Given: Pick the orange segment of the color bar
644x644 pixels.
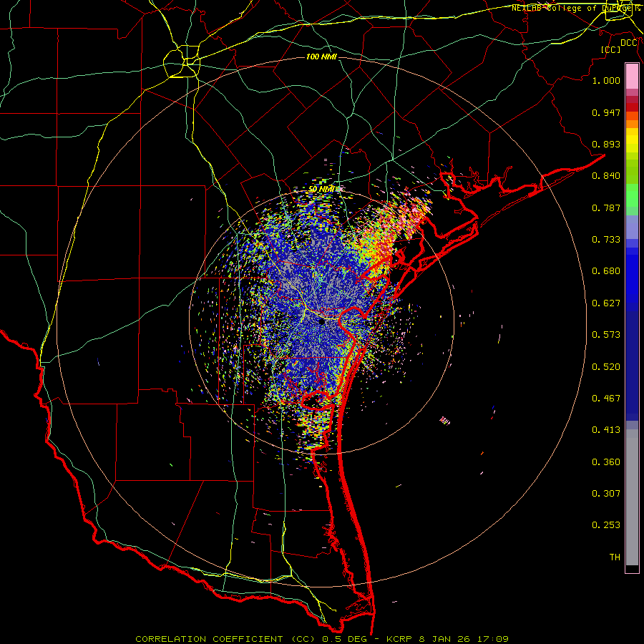Looking at the screenshot, I should (632, 124).
